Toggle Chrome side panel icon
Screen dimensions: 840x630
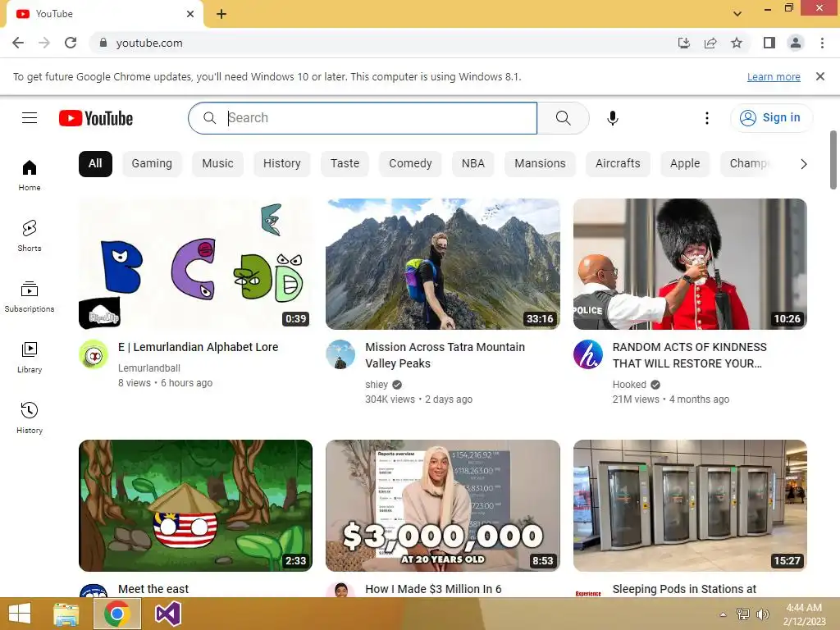click(x=769, y=43)
